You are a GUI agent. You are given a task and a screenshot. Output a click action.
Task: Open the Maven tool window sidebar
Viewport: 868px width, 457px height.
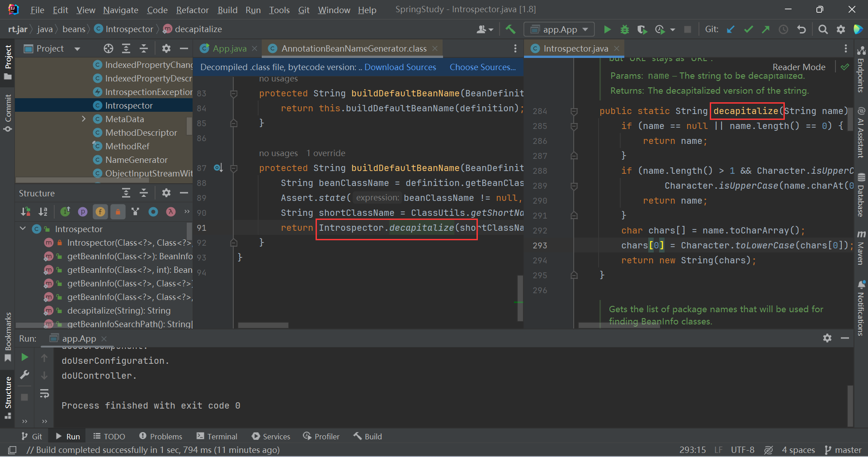tap(861, 248)
